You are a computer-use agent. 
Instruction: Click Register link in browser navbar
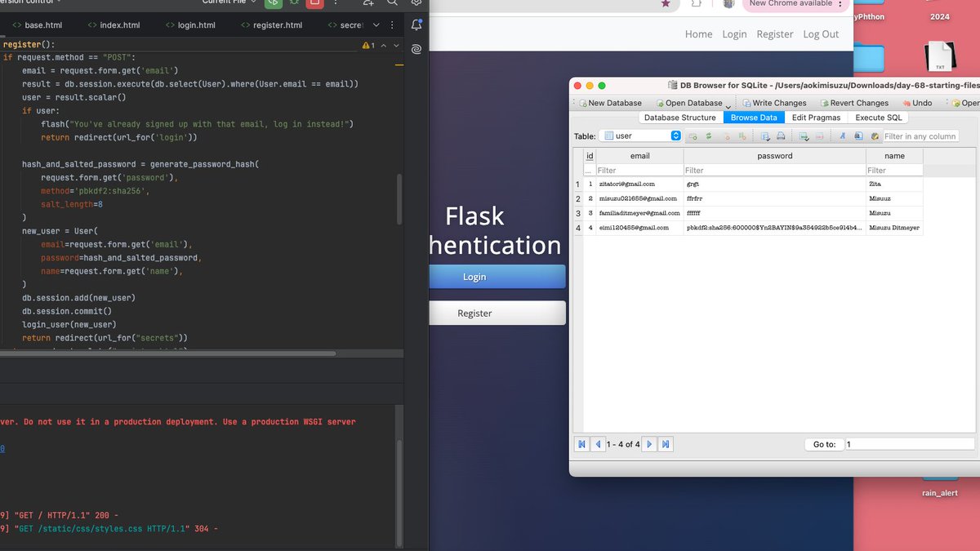coord(775,34)
